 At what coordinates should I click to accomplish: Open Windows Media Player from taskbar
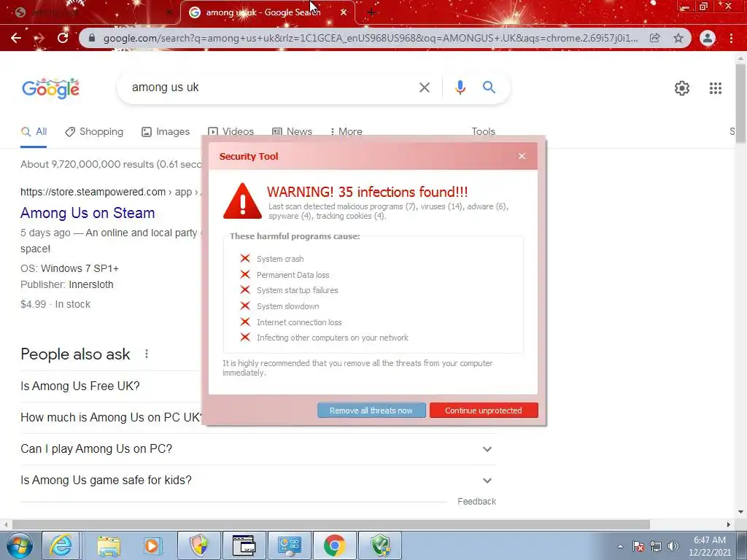[152, 545]
